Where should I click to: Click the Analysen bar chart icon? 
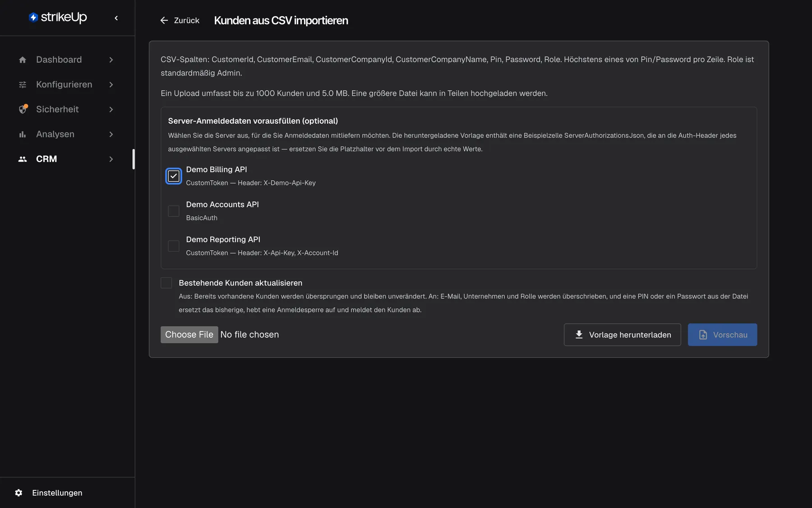click(23, 134)
